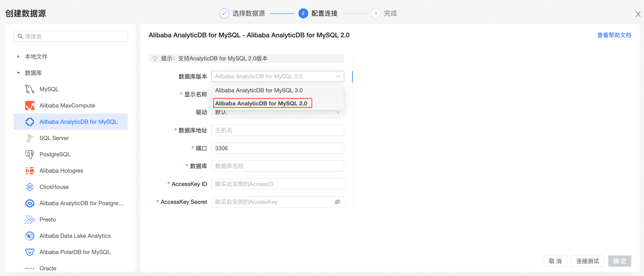The height and width of the screenshot is (276, 644).
Task: Click the 数据库地址 host name field
Action: (x=277, y=130)
